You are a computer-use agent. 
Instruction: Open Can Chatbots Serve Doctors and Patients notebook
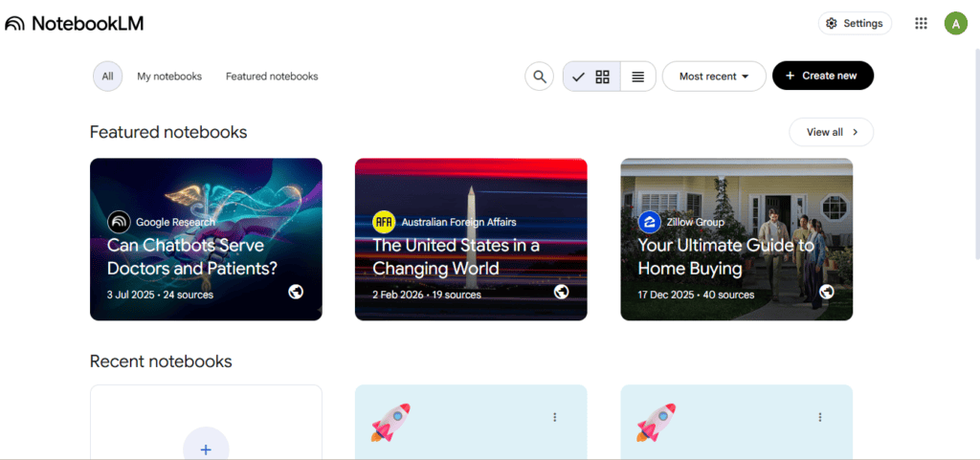pyautogui.click(x=207, y=239)
